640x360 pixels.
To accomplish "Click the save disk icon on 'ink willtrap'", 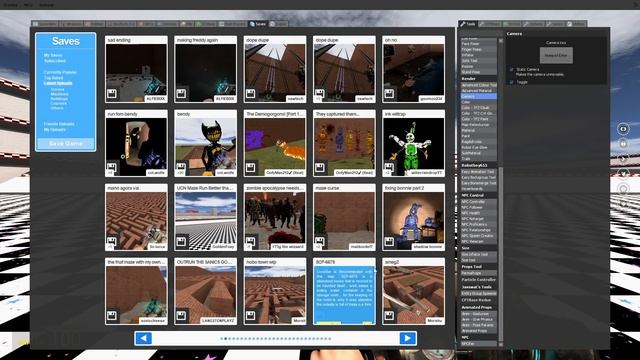I will [x=389, y=168].
